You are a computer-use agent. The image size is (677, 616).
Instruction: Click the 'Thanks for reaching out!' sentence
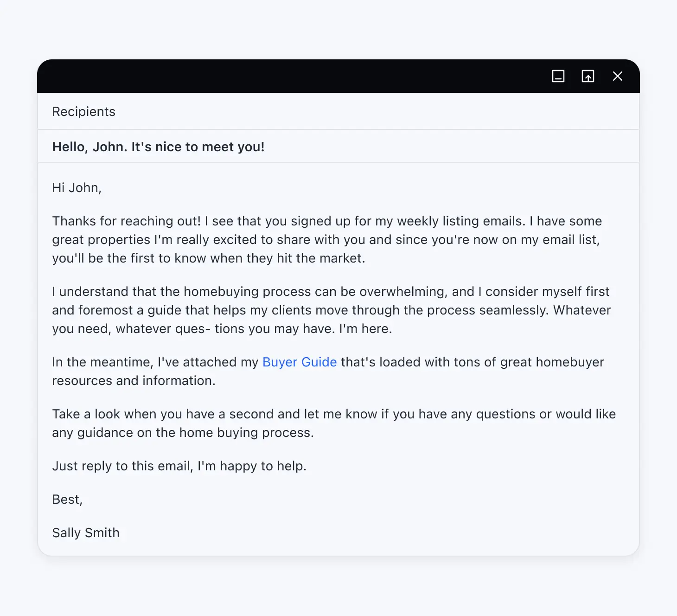126,221
